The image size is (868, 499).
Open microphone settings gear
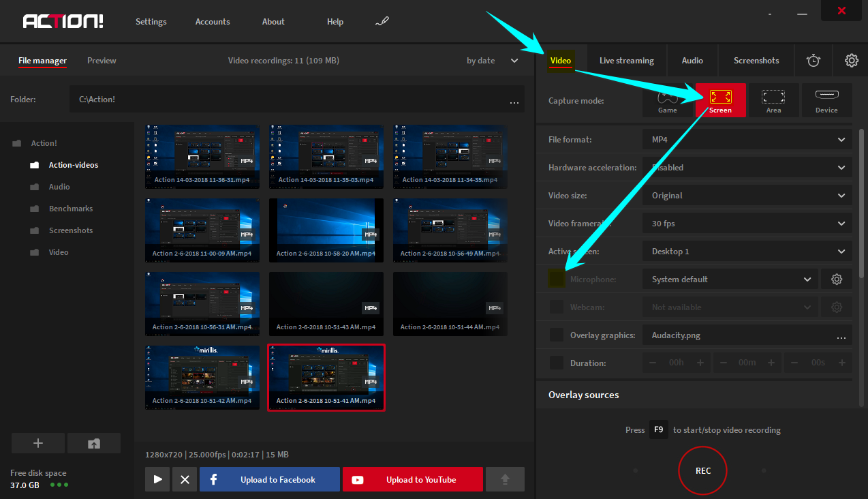tap(836, 279)
